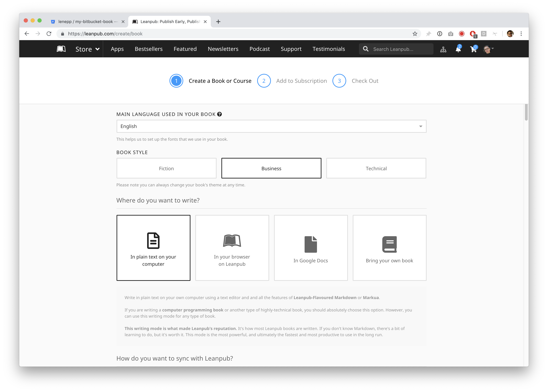Viewport: 548px width, 392px height.
Task: Open the main language dropdown
Action: tap(271, 126)
